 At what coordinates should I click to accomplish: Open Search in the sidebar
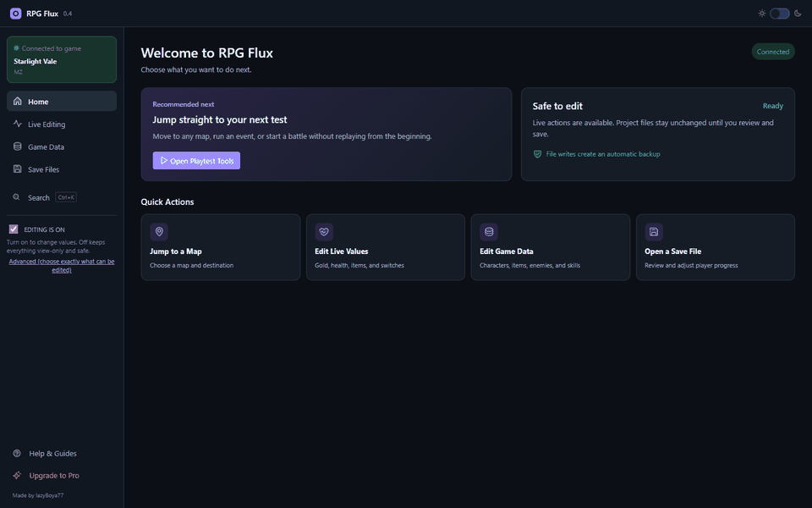coord(62,197)
